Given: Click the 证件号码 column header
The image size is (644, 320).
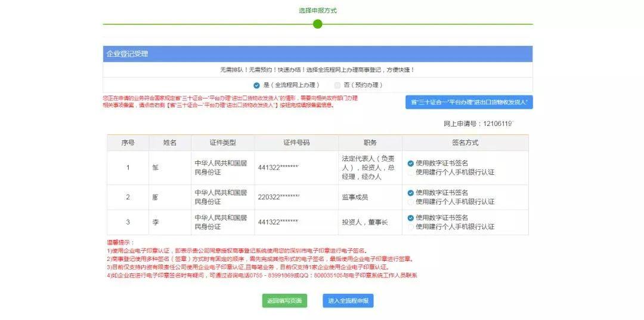Looking at the screenshot, I should [296, 143].
